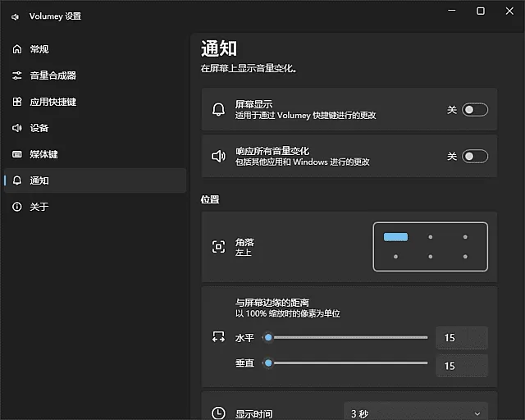The height and width of the screenshot is (420, 525).
Task: Enable the 屏幕显示 toggle switch
Action: click(475, 110)
